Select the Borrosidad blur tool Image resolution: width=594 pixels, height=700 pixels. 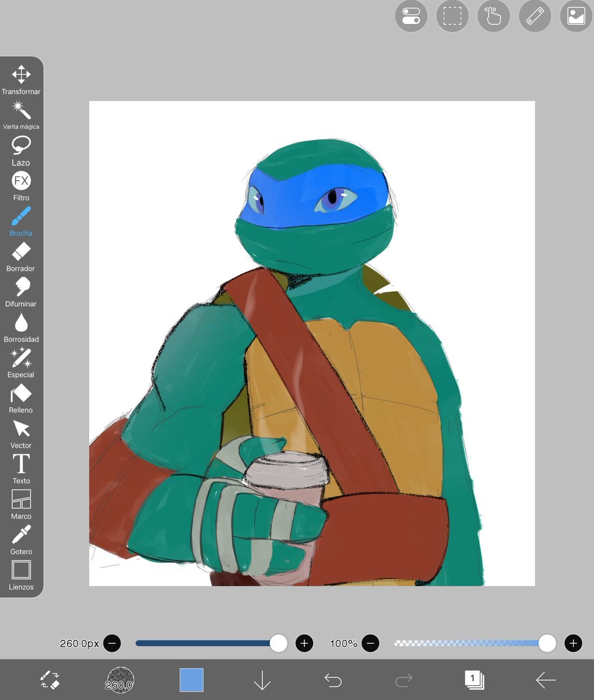(x=21, y=328)
